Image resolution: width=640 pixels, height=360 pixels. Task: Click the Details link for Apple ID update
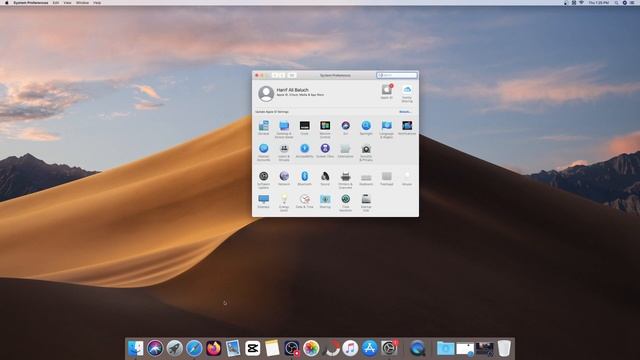[x=405, y=111]
